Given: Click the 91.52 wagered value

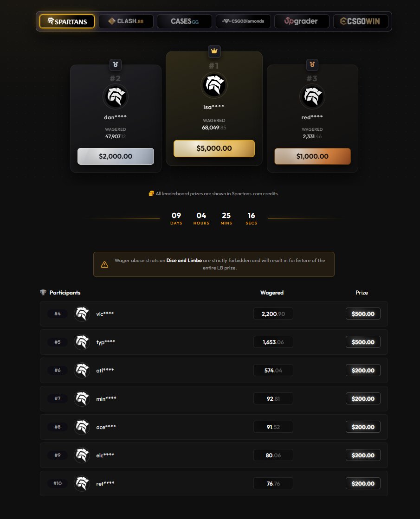Looking at the screenshot, I should tap(273, 427).
